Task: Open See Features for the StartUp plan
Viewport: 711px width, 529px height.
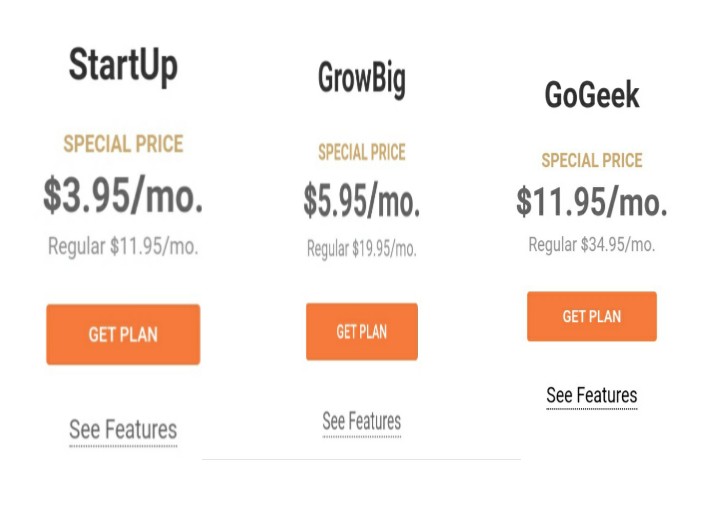Action: coord(123,430)
